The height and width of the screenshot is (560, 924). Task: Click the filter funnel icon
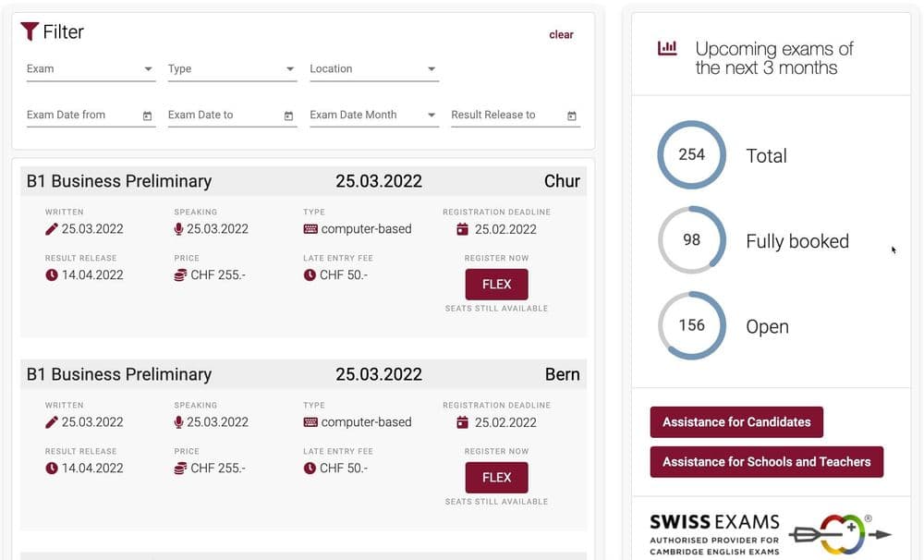[30, 31]
